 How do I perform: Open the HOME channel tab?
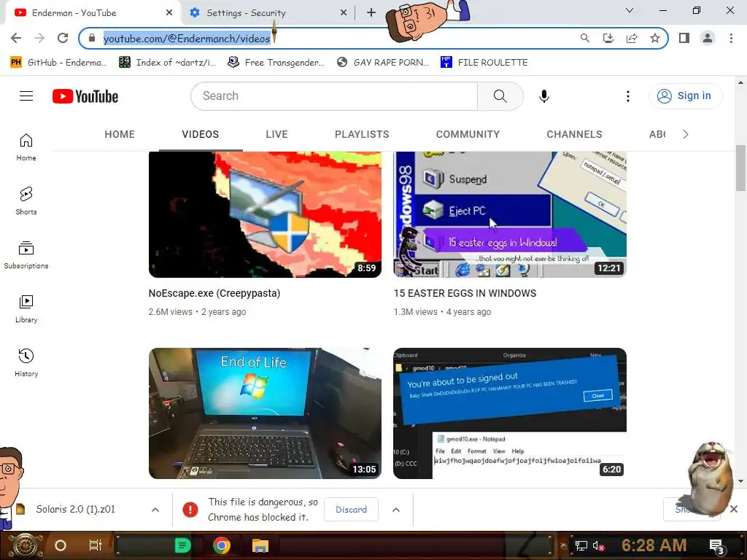[x=120, y=134]
